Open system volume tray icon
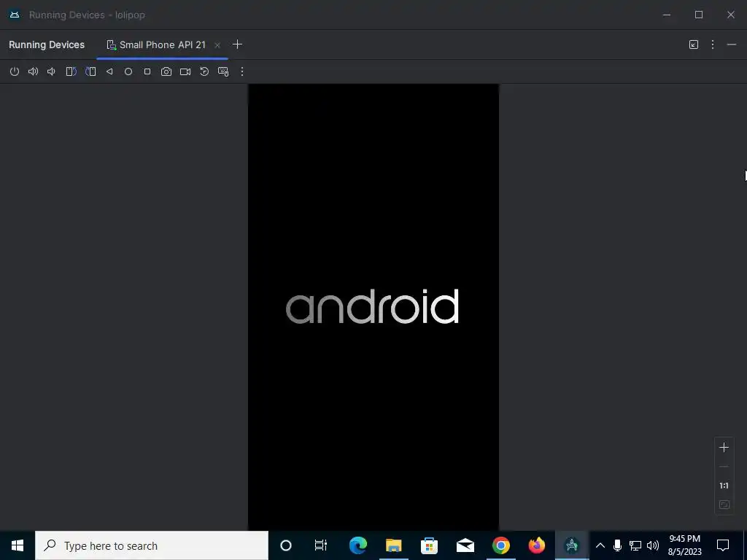This screenshot has height=560, width=747. 653,545
